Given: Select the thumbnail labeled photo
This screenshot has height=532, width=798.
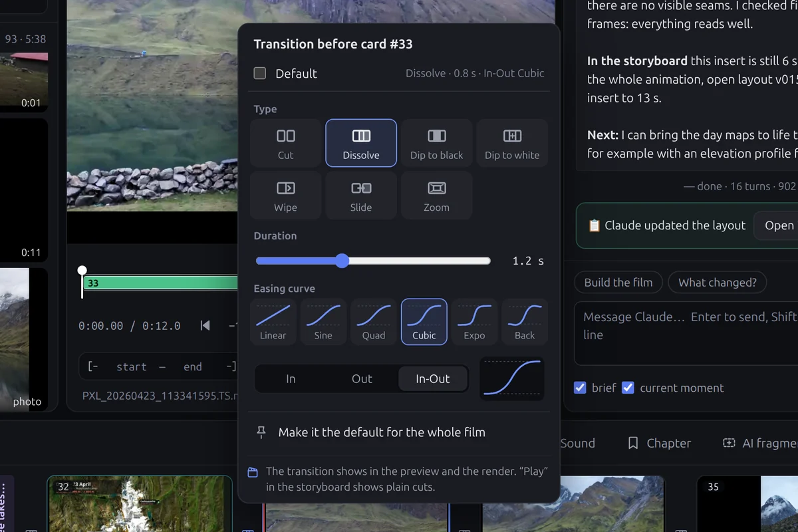Looking at the screenshot, I should [x=23, y=339].
